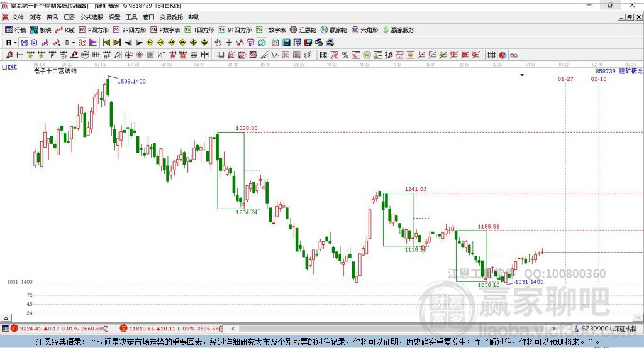The width and height of the screenshot is (644, 348).
Task: Click the 1509.1400 peak price label
Action: [x=131, y=81]
